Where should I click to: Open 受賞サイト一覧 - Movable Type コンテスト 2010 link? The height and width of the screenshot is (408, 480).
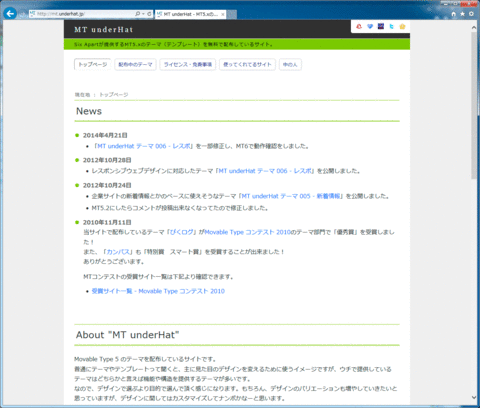(158, 291)
